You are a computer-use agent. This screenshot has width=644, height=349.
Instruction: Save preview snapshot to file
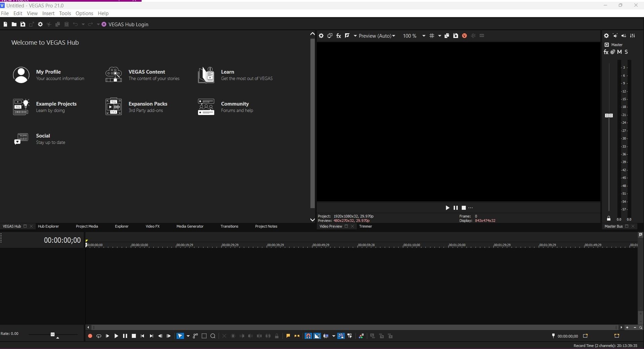455,36
